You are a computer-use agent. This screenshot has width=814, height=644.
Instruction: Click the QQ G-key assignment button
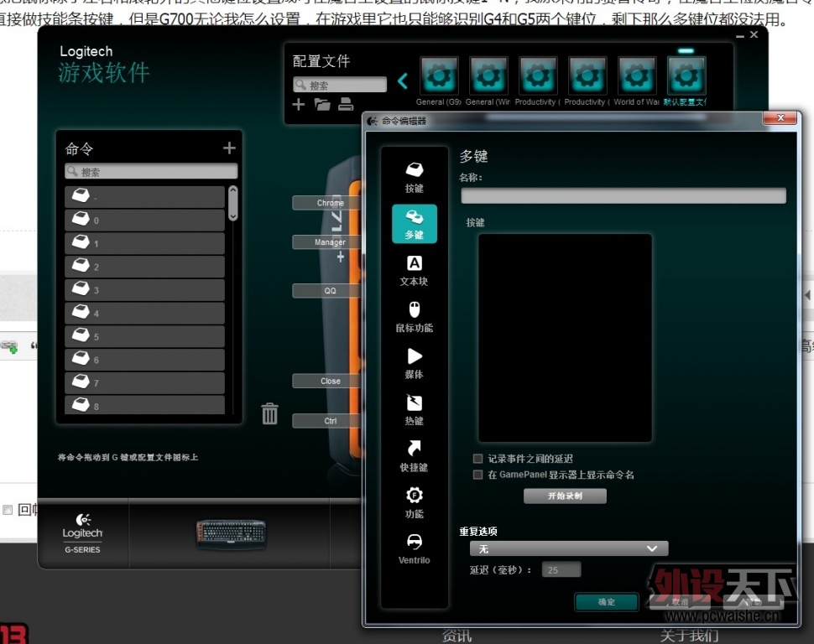326,291
